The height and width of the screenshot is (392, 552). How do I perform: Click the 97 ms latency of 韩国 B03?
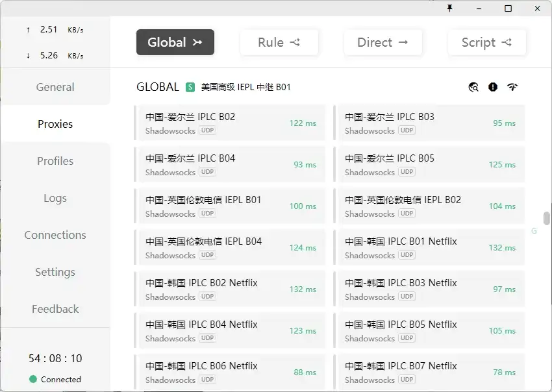pos(504,289)
